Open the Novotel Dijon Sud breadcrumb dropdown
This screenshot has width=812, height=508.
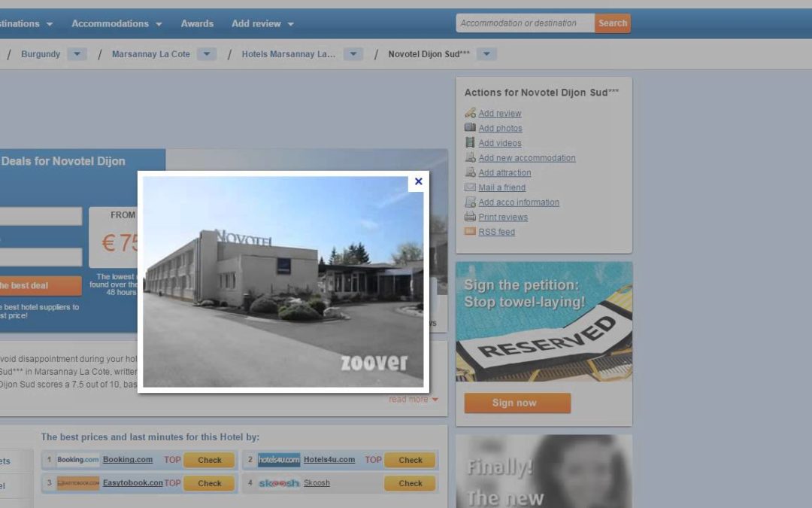point(486,54)
